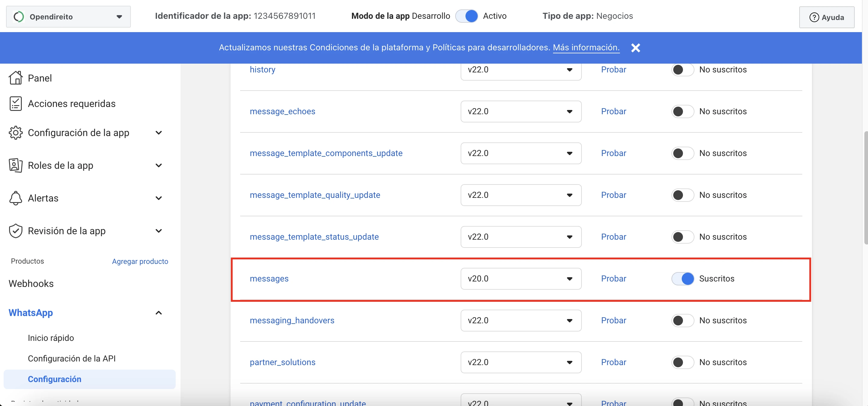
Task: Switch to the Configuración de la API page
Action: [72, 358]
